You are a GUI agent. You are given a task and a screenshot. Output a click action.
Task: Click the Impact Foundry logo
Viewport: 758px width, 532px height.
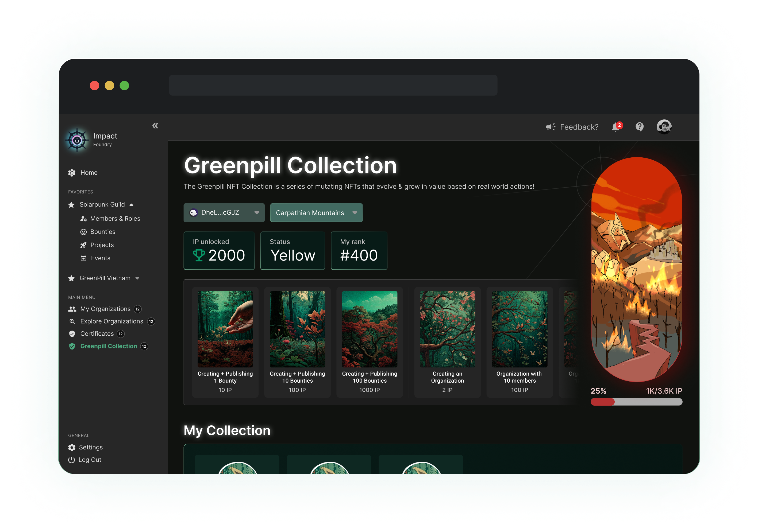[x=77, y=140]
